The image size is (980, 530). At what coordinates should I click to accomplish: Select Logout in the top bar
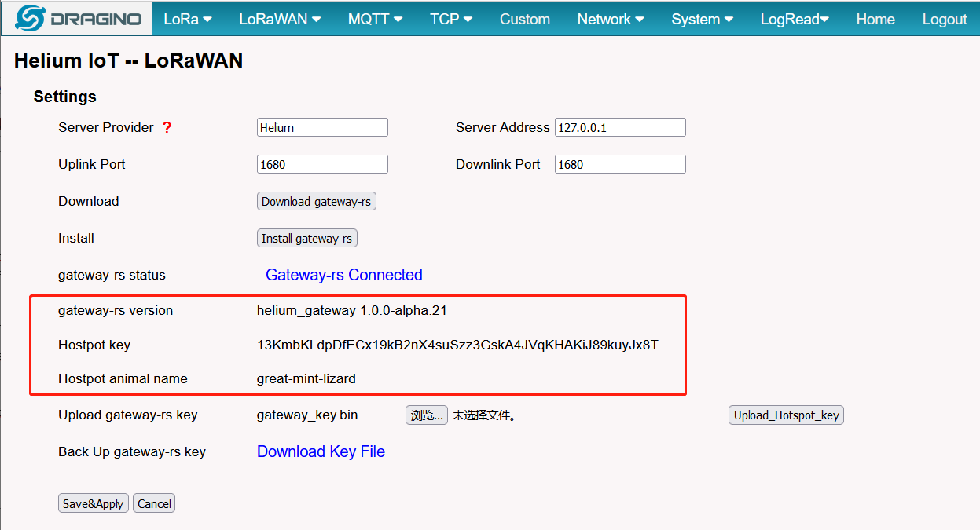click(x=945, y=19)
